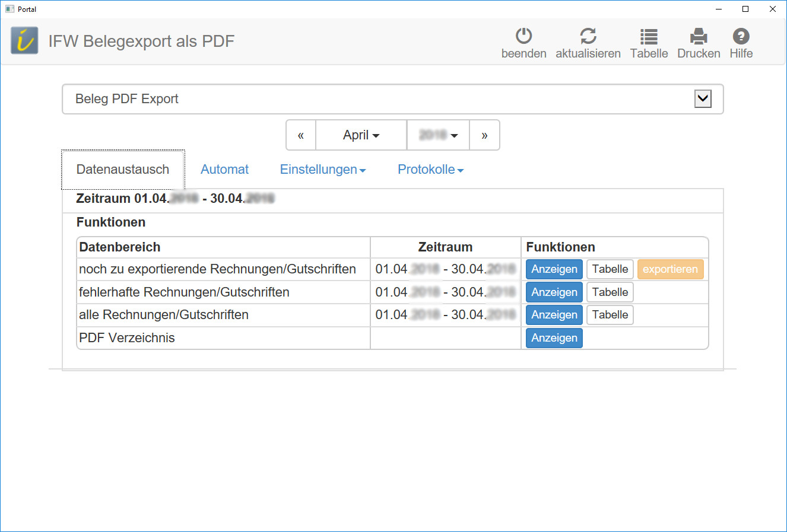The image size is (787, 532).
Task: Expand the Beleg PDF Export dropdown
Action: click(703, 99)
